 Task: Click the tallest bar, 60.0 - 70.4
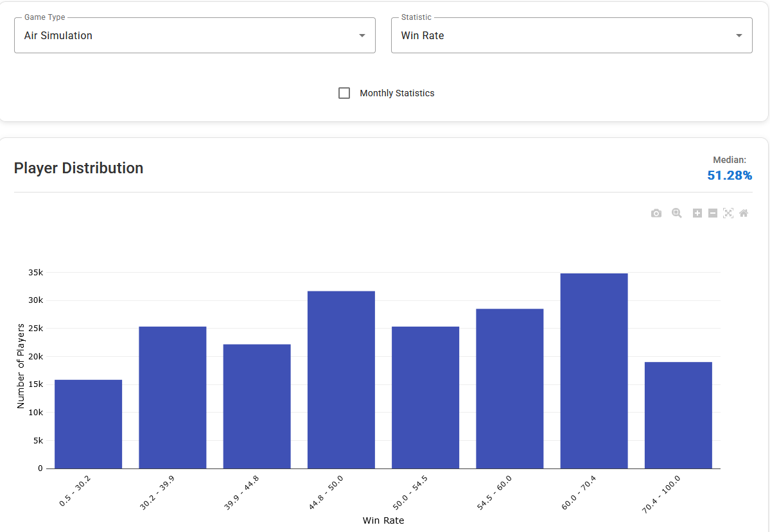coord(593,371)
